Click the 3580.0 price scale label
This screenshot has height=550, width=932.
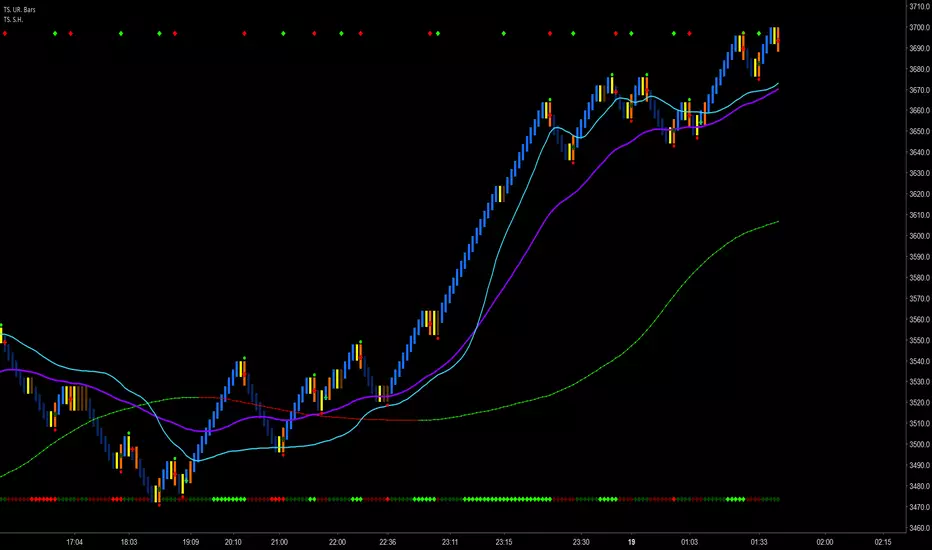(920, 278)
